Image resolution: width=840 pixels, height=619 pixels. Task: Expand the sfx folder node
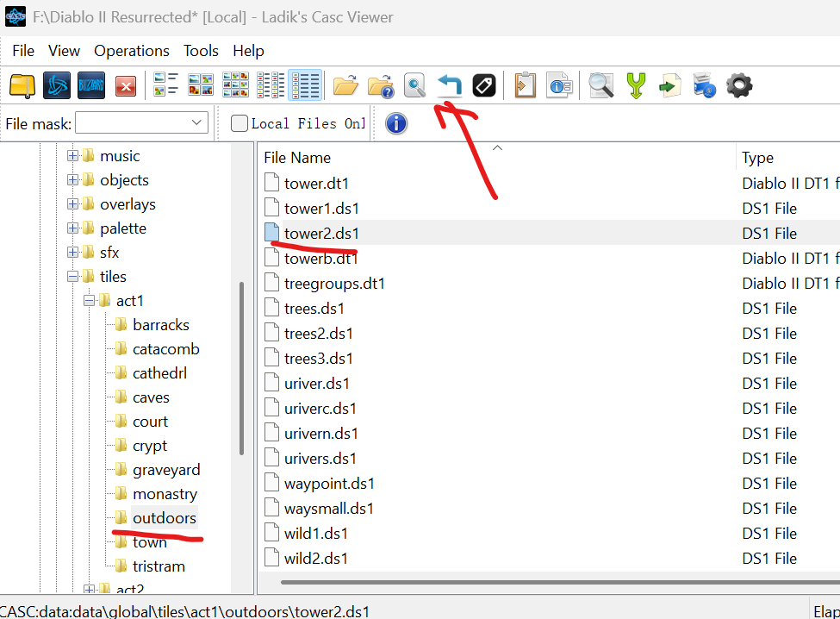[73, 253]
